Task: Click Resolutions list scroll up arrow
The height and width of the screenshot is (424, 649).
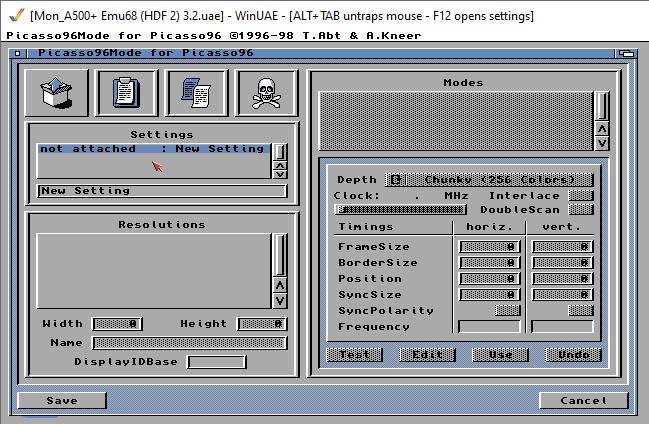Action: click(x=280, y=283)
